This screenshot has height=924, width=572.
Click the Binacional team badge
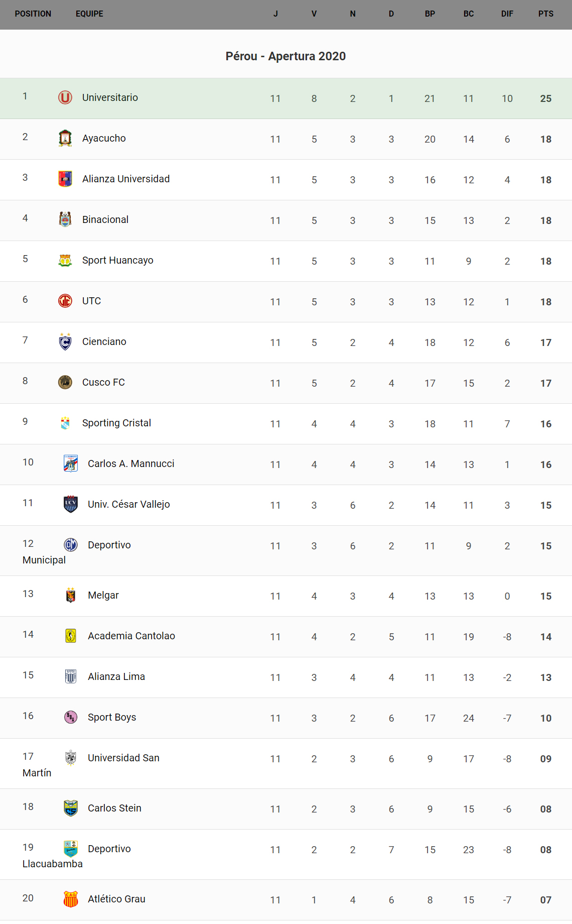65,219
